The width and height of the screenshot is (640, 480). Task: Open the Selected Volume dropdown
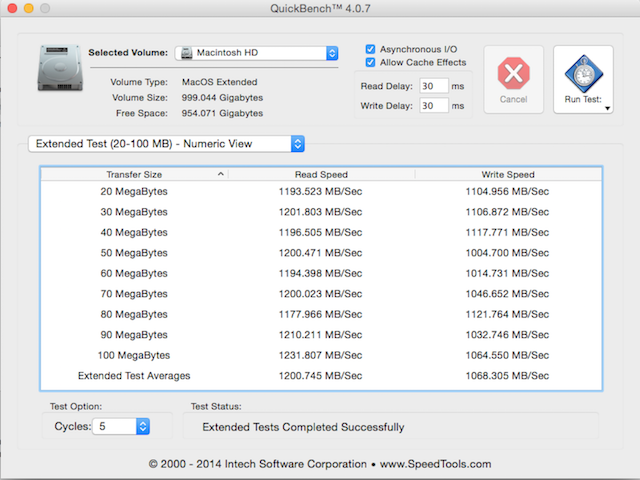(256, 53)
